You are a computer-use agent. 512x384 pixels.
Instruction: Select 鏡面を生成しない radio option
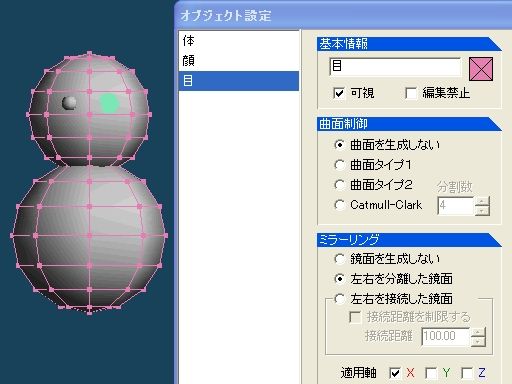339,259
